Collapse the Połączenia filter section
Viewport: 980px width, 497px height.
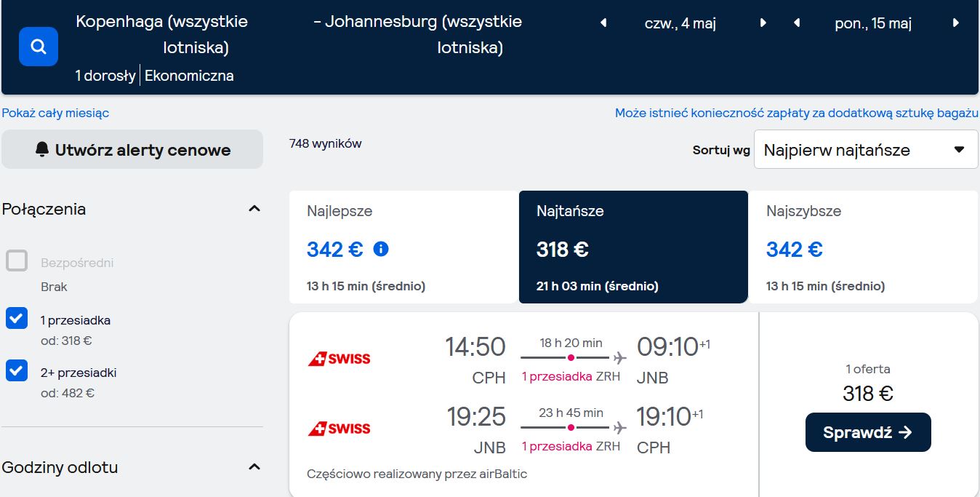pyautogui.click(x=254, y=209)
